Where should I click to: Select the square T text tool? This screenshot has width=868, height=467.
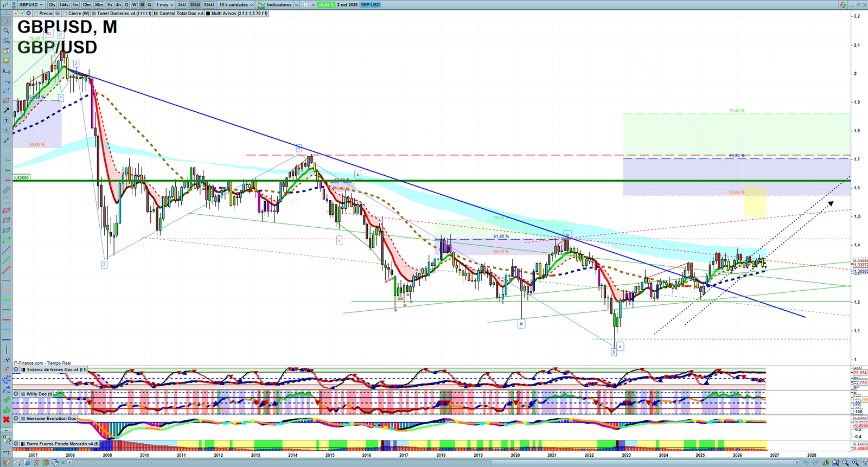coord(6,120)
